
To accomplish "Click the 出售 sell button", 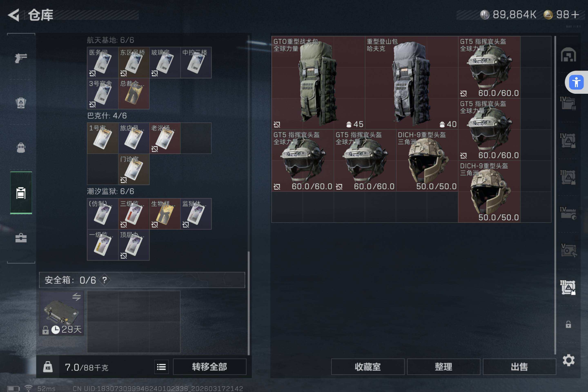I will [519, 367].
